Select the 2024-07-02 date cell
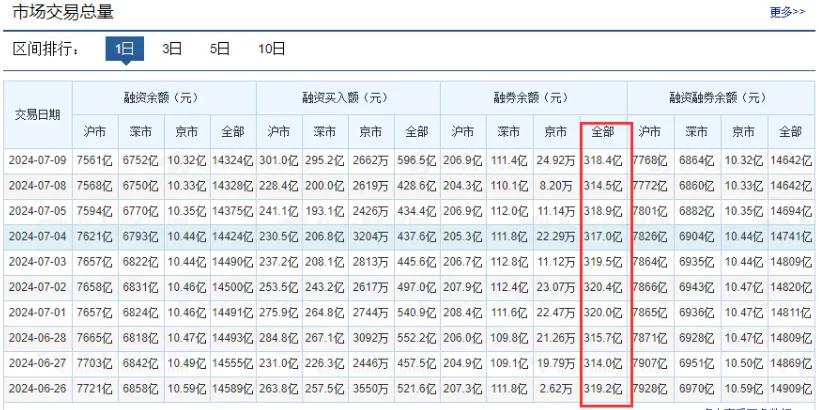819x410 pixels. 38,287
